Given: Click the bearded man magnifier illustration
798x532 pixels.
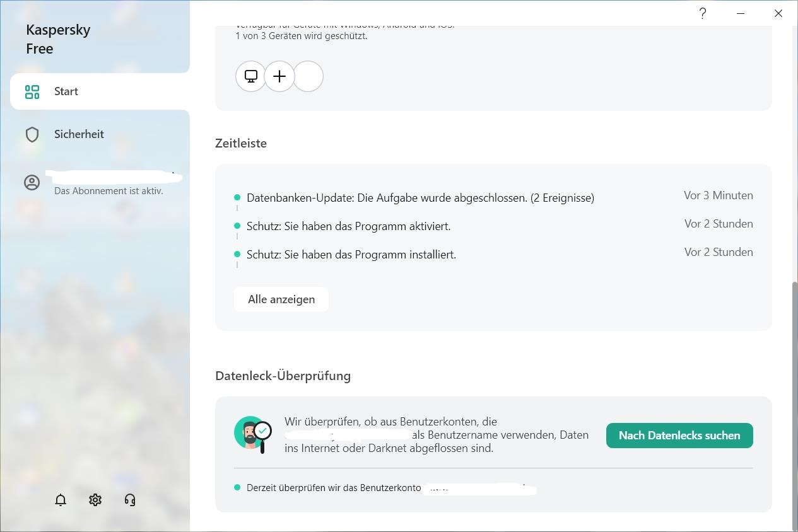Looking at the screenshot, I should click(252, 434).
